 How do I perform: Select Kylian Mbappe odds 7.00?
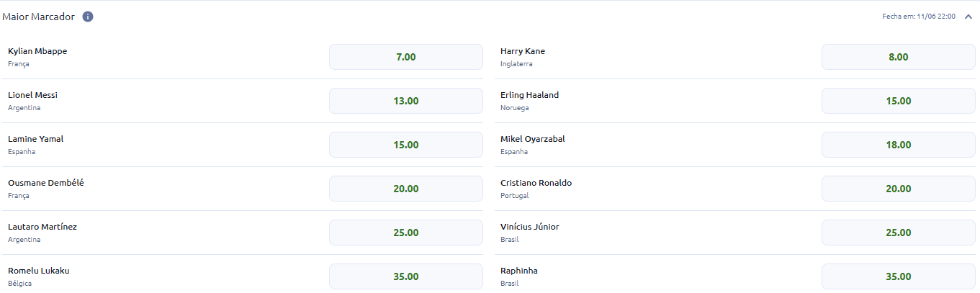(x=406, y=57)
